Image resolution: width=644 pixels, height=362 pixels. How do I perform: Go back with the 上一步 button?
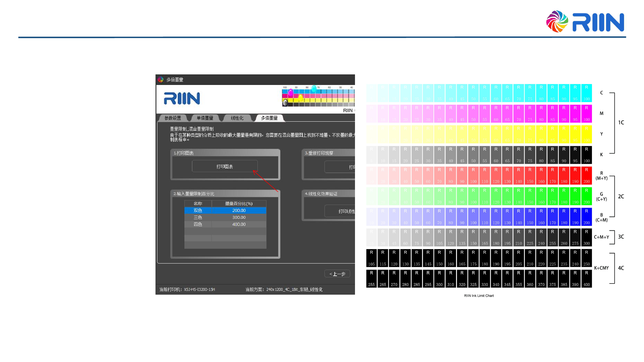pos(337,274)
